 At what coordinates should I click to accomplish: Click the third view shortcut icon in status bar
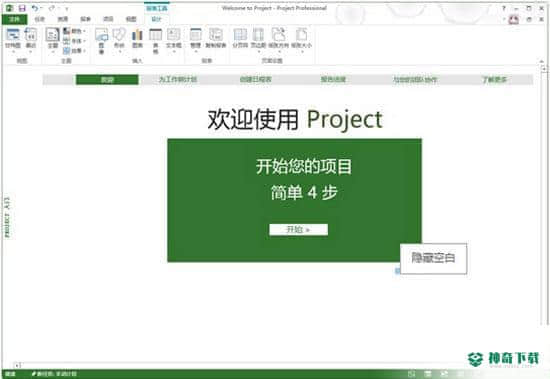point(444,374)
